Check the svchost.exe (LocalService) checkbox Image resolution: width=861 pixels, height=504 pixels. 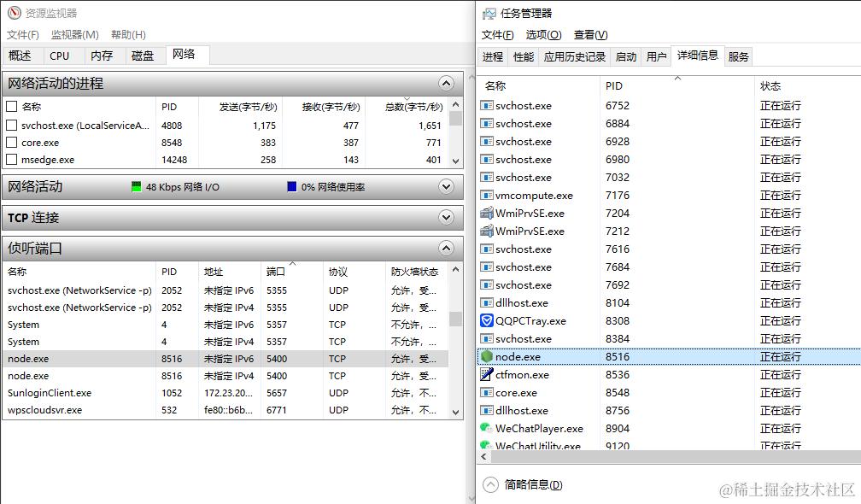pyautogui.click(x=10, y=126)
